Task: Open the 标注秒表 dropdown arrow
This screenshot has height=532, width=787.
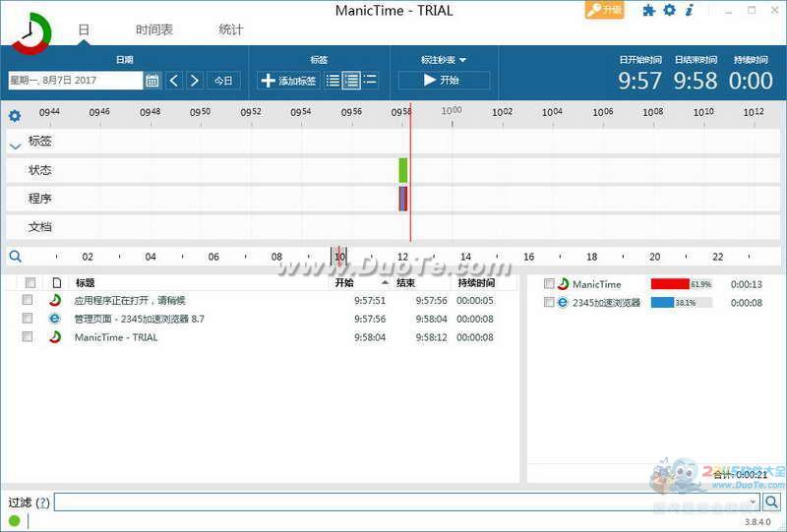Action: click(462, 60)
